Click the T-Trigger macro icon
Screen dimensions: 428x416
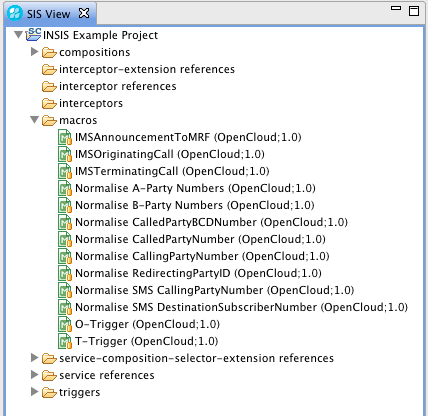[x=65, y=341]
